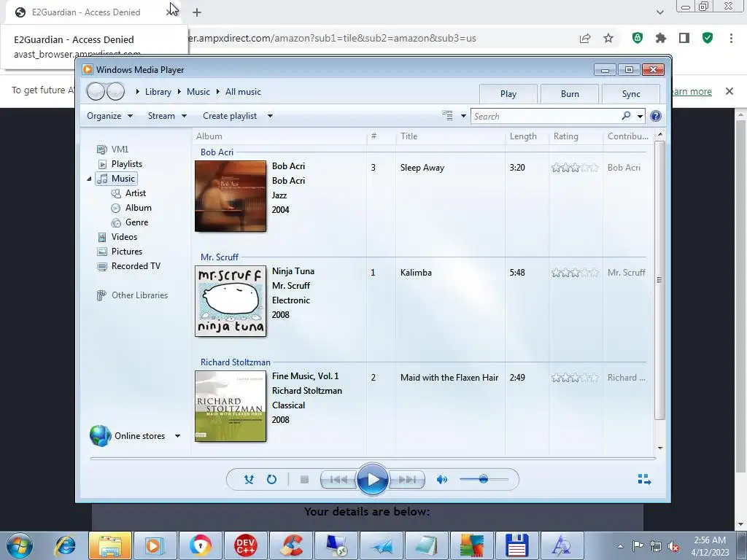Switch to the Sync tab
Image resolution: width=747 pixels, height=560 pixels.
point(631,94)
